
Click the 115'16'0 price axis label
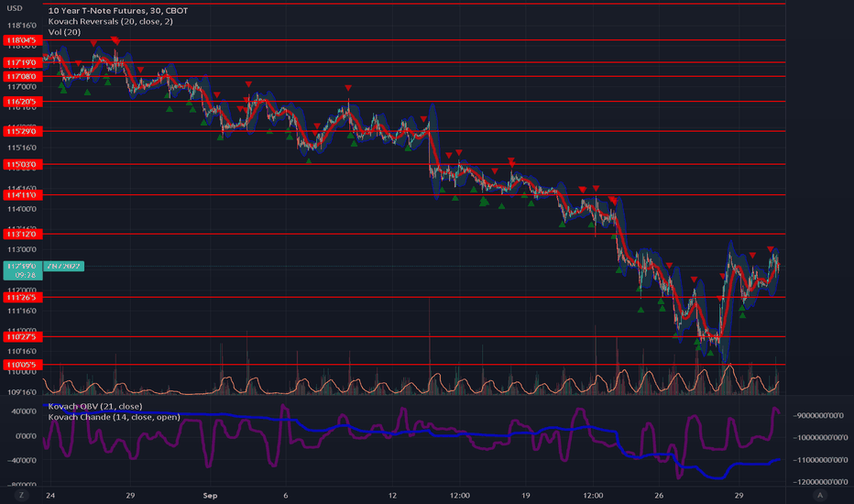22,148
